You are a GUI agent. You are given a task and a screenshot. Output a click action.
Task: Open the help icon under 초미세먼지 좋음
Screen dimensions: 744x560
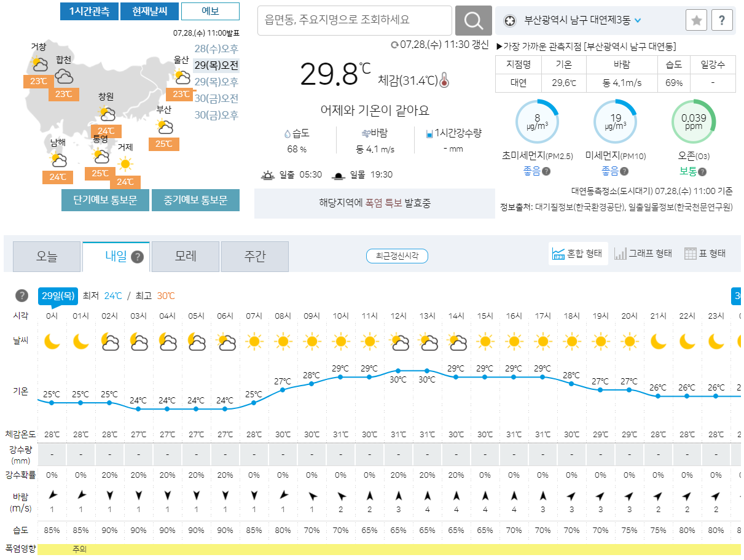pyautogui.click(x=546, y=171)
